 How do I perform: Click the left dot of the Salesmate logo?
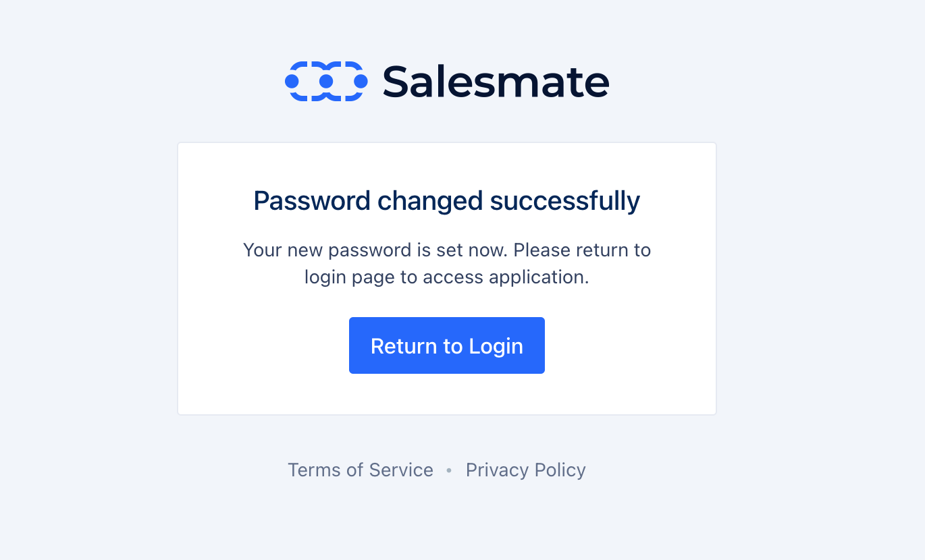(x=292, y=82)
